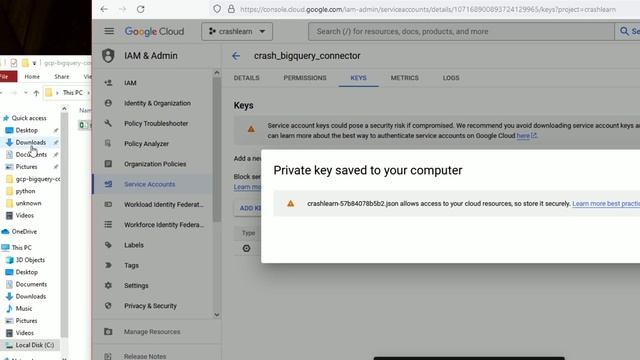Click This PC in Explorer breadcrumb
640x360 pixels.
coord(73,93)
